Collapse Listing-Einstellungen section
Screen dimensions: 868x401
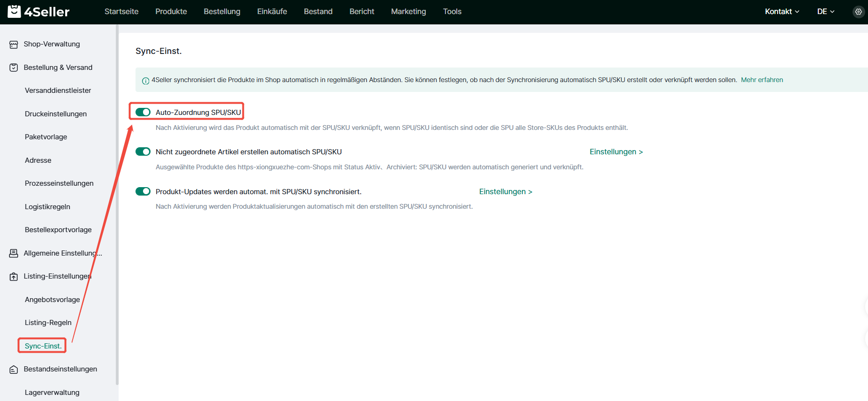(58, 276)
